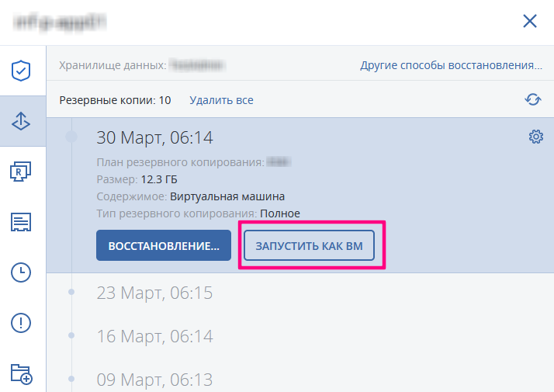The height and width of the screenshot is (392, 554).
Task: Click the add-to-group folder plus icon
Action: pyautogui.click(x=21, y=374)
